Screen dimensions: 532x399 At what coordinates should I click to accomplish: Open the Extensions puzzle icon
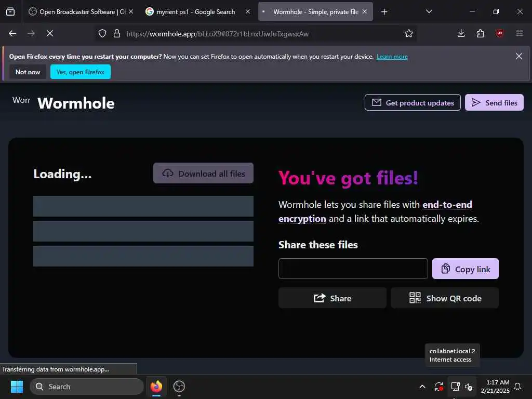point(480,33)
